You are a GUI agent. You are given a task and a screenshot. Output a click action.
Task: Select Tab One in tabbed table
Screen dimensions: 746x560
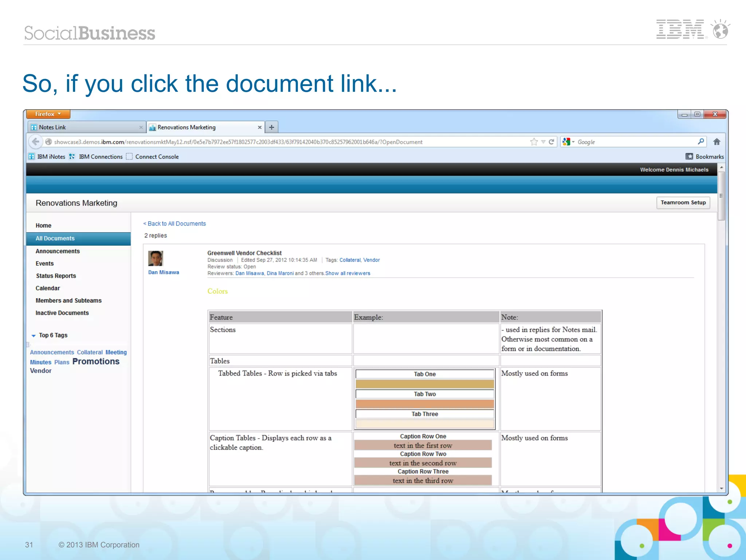point(425,374)
